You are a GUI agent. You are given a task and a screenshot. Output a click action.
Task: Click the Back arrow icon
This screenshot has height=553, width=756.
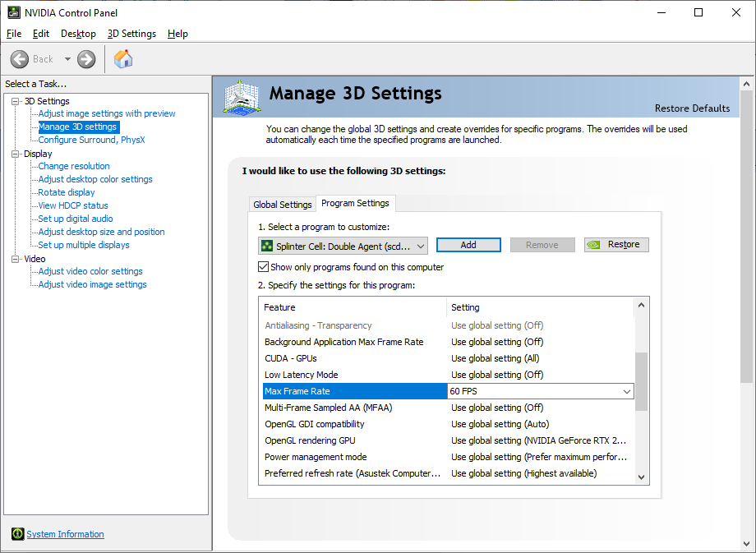pos(20,59)
